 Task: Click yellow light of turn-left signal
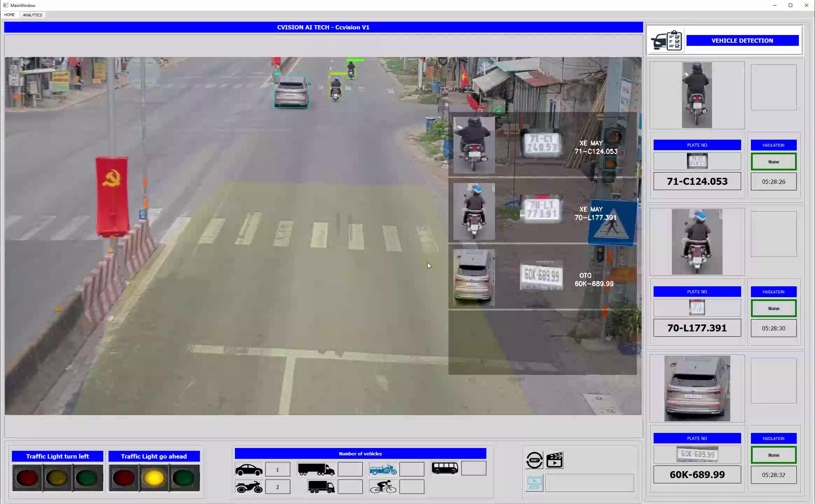coord(57,478)
